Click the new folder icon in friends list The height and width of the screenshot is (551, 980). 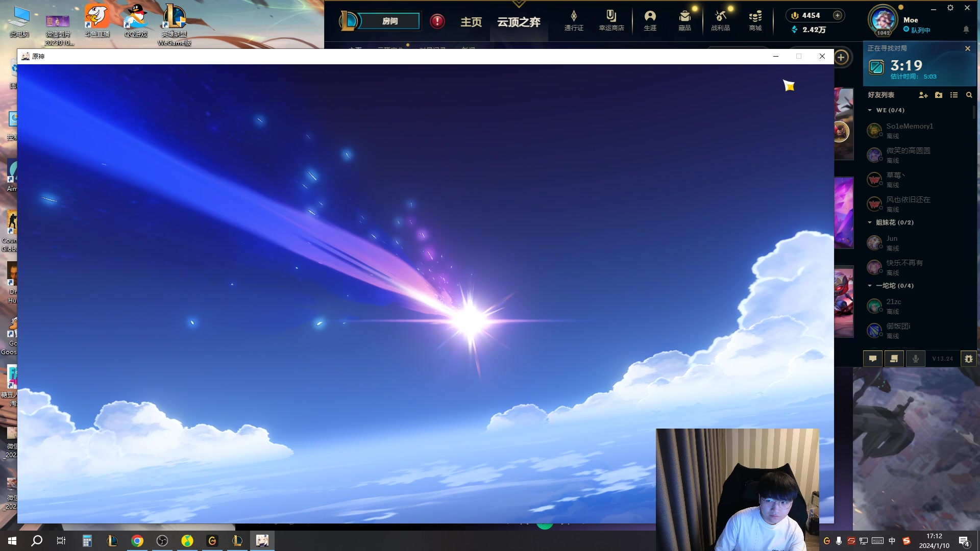[x=939, y=95]
